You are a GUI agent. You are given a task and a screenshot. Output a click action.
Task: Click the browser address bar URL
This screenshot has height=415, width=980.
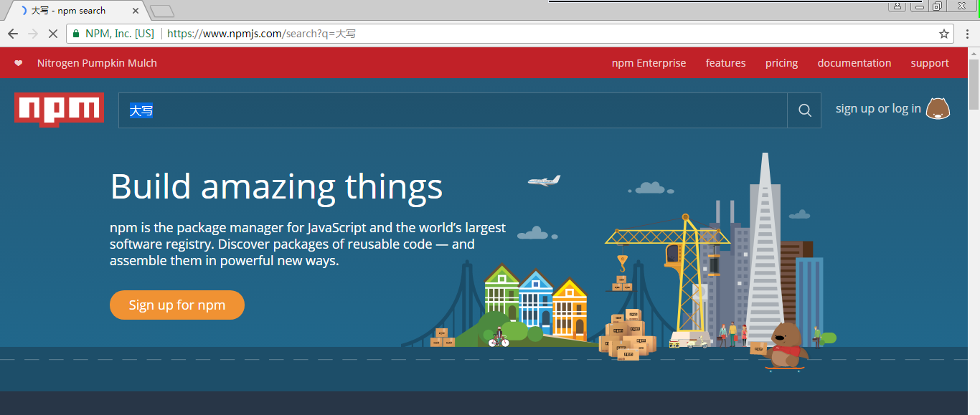click(x=261, y=34)
